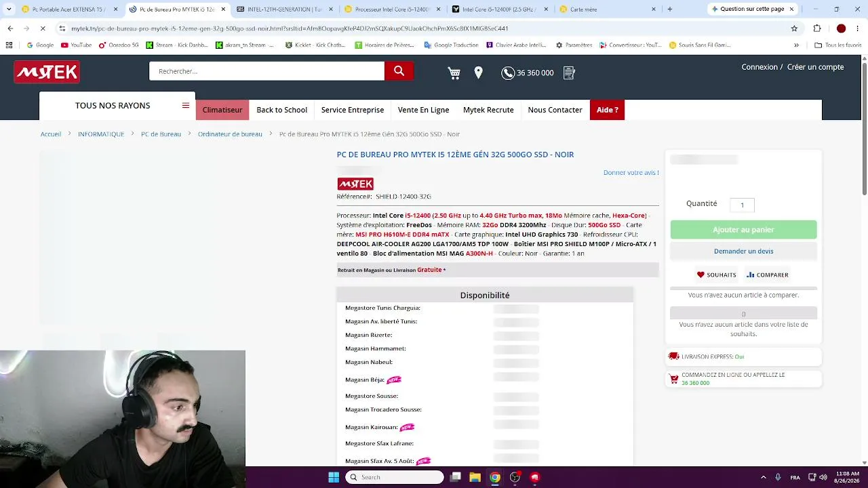Switch to Pc Portable Acer EXTENSA tab
868x488 pixels.
coord(71,9)
